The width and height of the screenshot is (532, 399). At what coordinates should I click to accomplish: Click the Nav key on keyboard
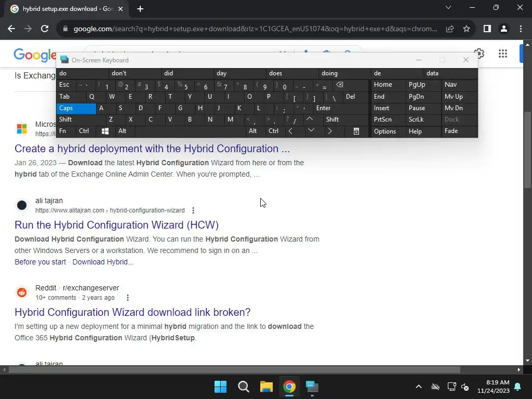(459, 85)
